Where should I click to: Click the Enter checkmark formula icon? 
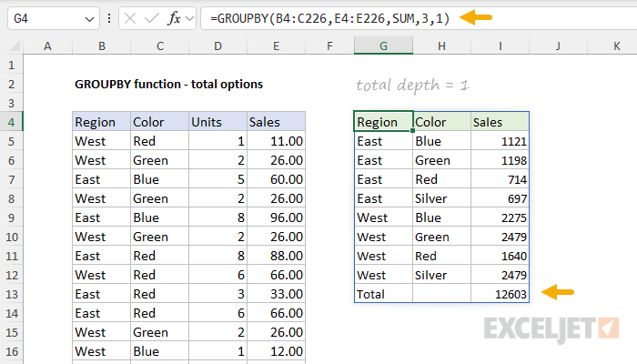[x=152, y=18]
